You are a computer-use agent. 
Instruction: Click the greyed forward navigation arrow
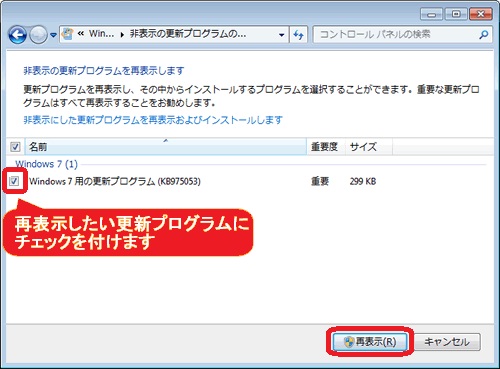38,35
